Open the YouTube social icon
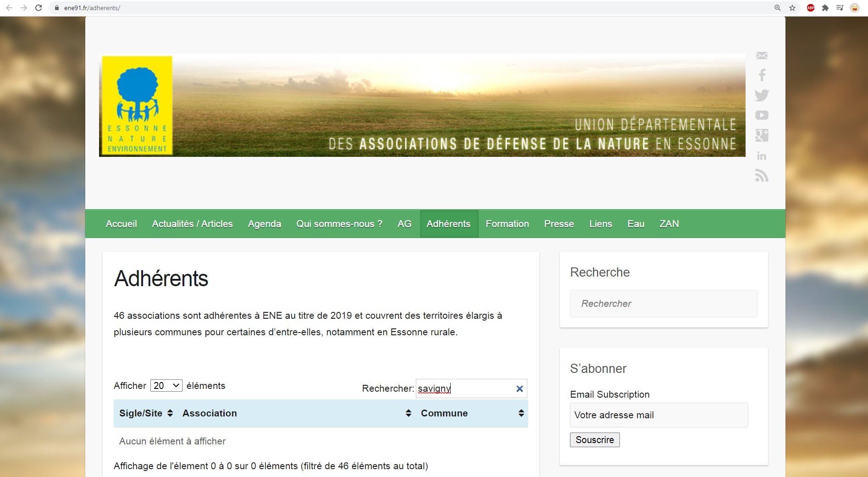 click(762, 115)
